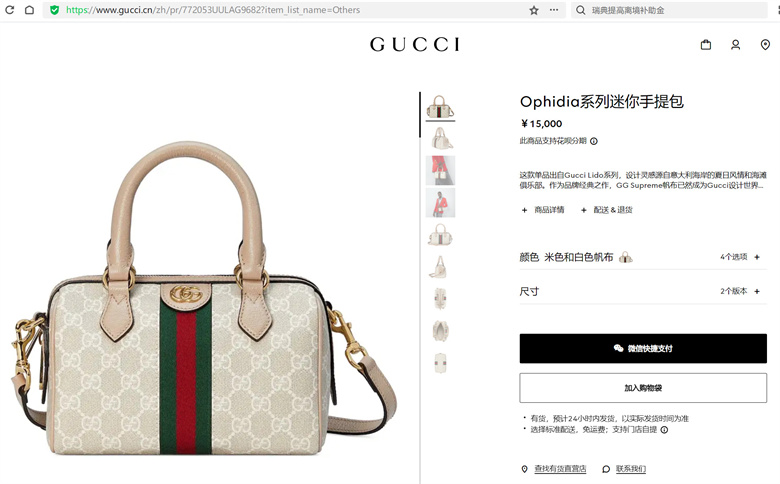Pay with the 微信快捷支付 button

[643, 348]
